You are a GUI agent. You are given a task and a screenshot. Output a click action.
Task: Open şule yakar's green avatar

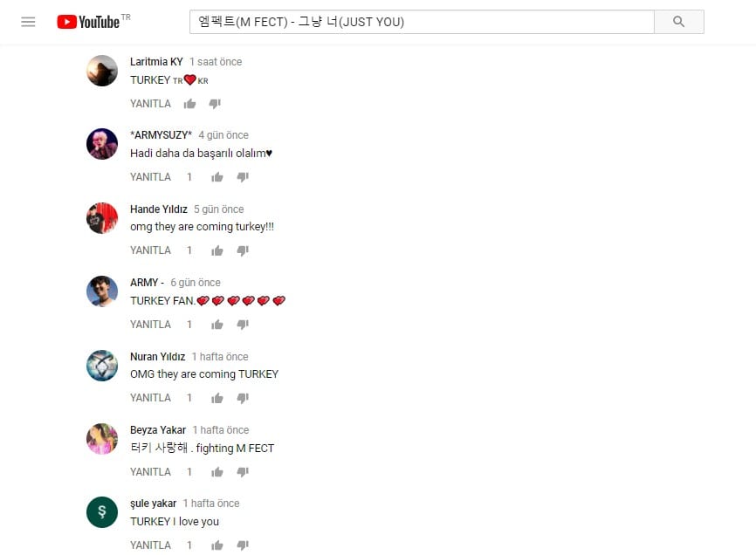[102, 512]
